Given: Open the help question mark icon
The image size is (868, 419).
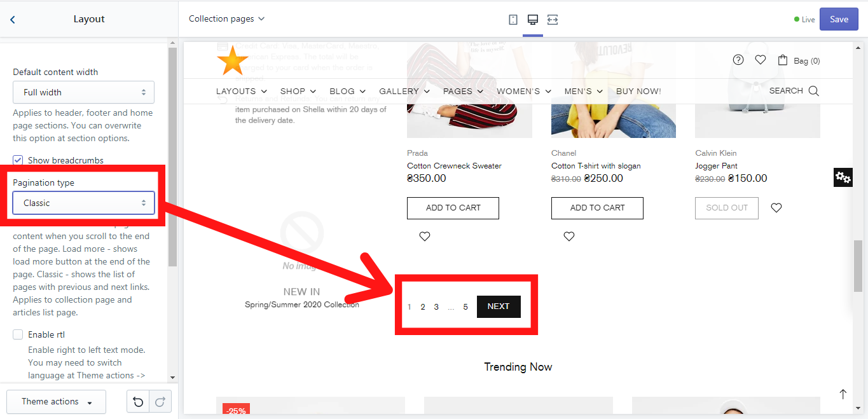Looking at the screenshot, I should 738,60.
